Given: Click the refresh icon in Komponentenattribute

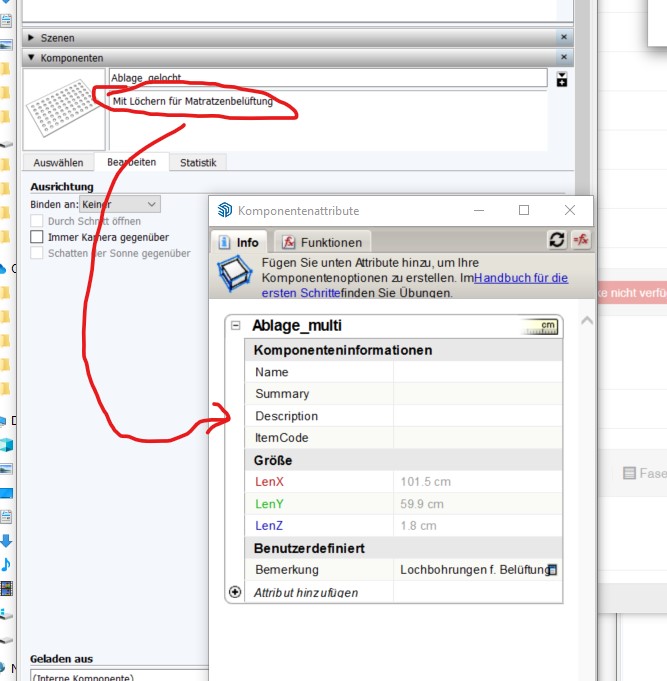Looking at the screenshot, I should [557, 240].
